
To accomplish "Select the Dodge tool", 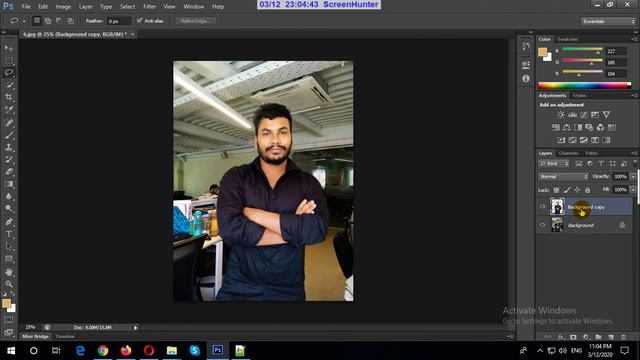I will pyautogui.click(x=9, y=209).
